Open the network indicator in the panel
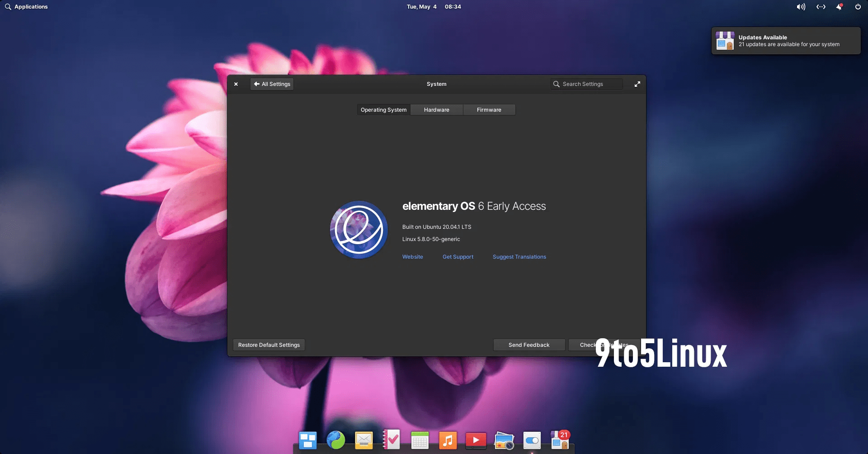The height and width of the screenshot is (454, 868). coord(821,7)
